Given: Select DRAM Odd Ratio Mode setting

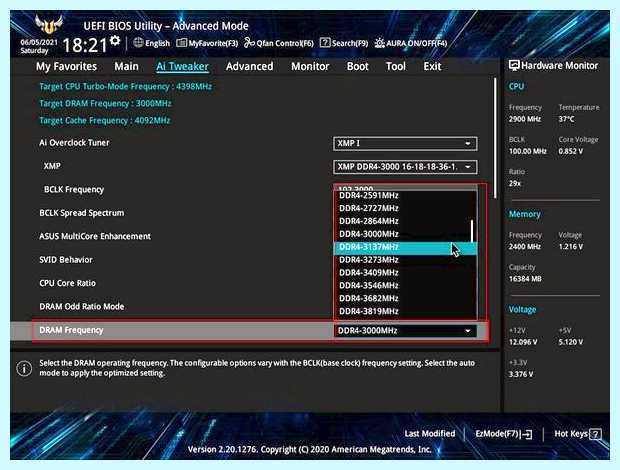Looking at the screenshot, I should click(81, 306).
